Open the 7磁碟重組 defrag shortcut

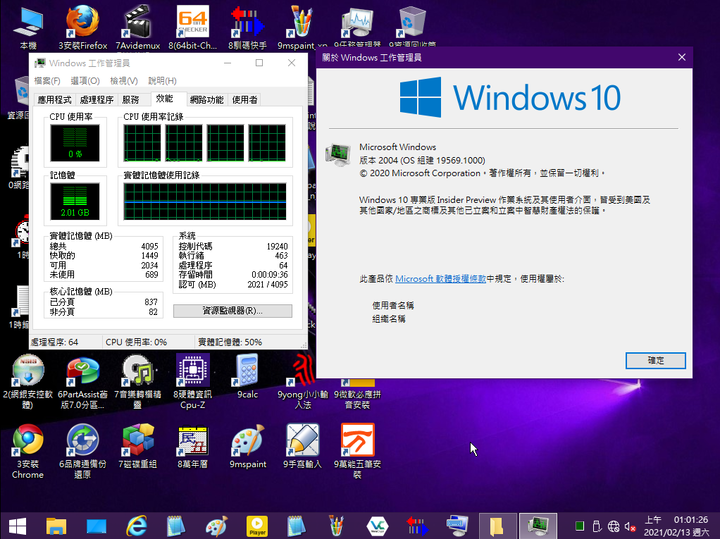(x=138, y=447)
